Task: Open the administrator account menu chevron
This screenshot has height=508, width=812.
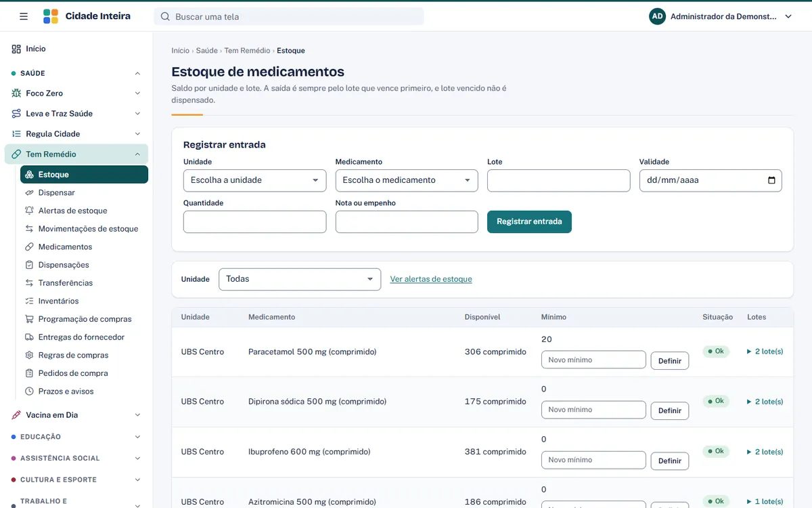Action: point(788,17)
